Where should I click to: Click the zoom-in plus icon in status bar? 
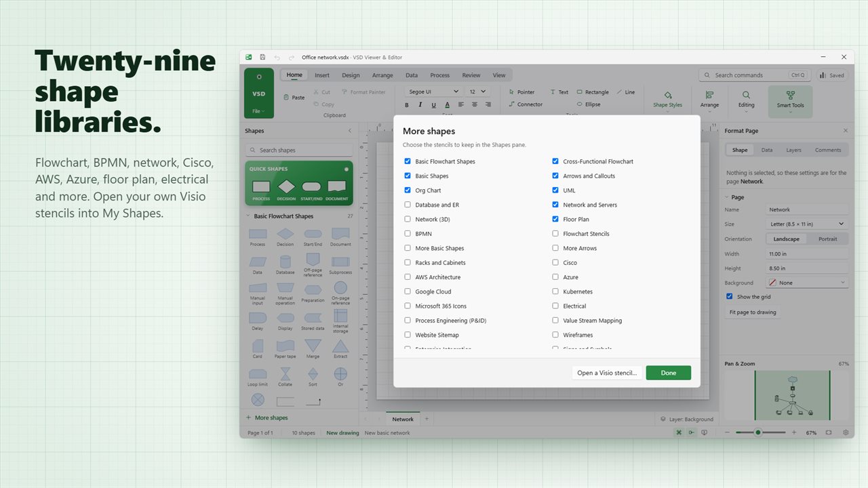(794, 432)
